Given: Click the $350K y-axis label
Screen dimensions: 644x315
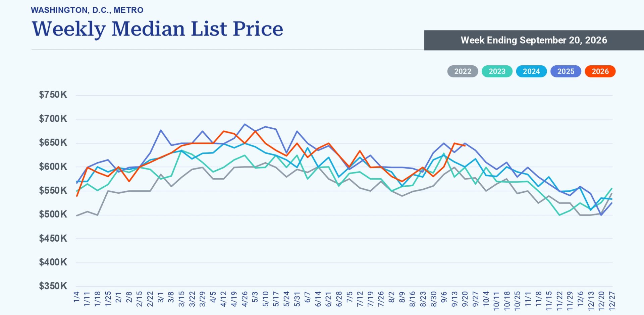Looking at the screenshot, I should pos(53,286).
